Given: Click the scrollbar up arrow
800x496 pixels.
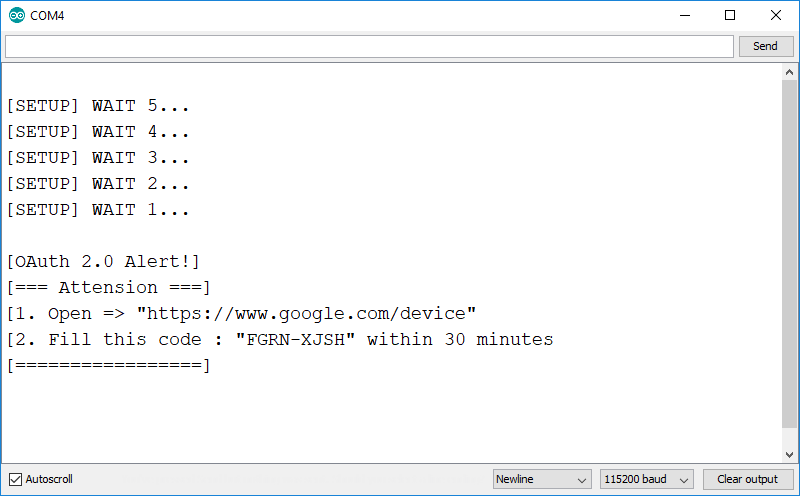Looking at the screenshot, I should [x=789, y=72].
